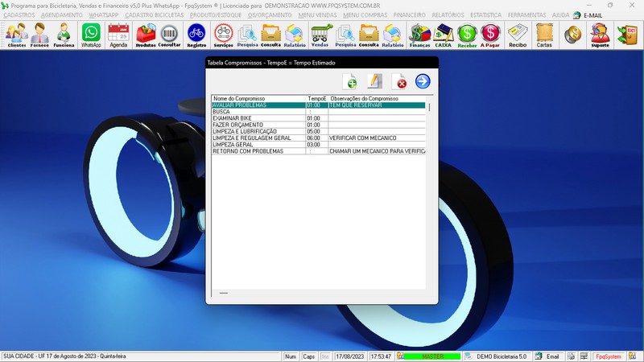
Task: Open the WhatsApp toolbar icon
Action: click(x=91, y=35)
